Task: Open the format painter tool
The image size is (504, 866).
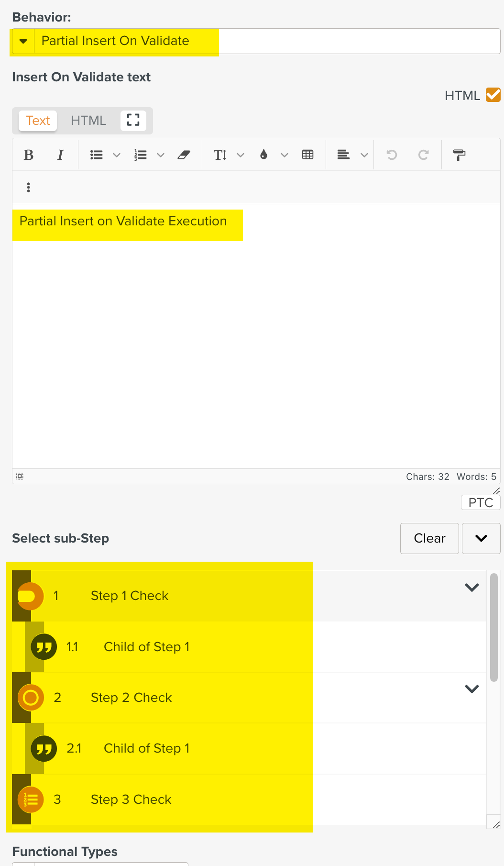Action: pos(459,155)
